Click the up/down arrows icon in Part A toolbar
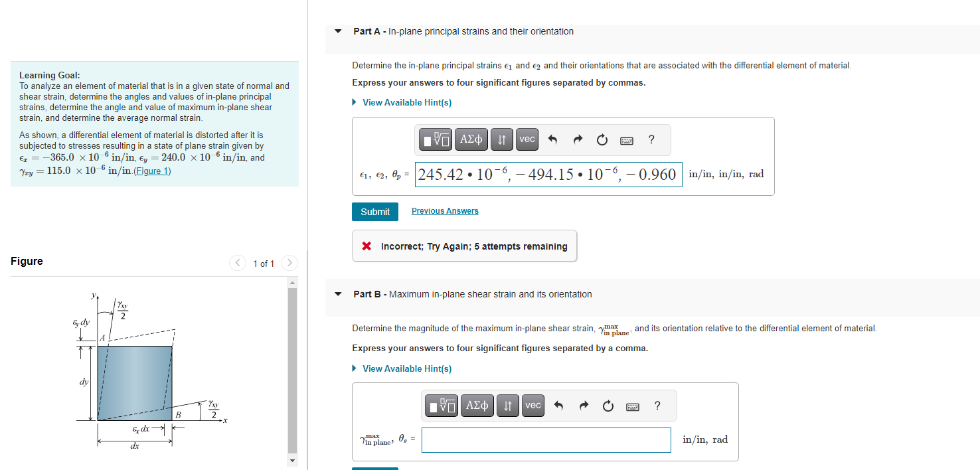 [x=501, y=139]
